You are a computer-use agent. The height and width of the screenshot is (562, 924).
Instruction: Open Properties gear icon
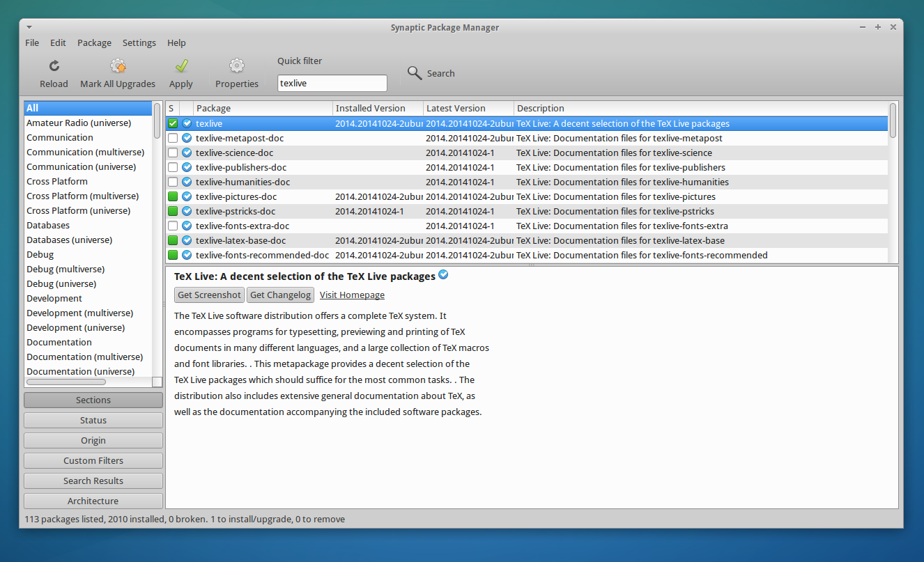click(x=237, y=66)
